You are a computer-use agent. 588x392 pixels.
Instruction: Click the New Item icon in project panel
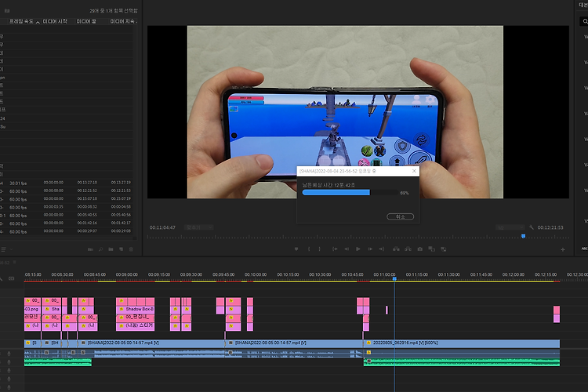[121, 249]
